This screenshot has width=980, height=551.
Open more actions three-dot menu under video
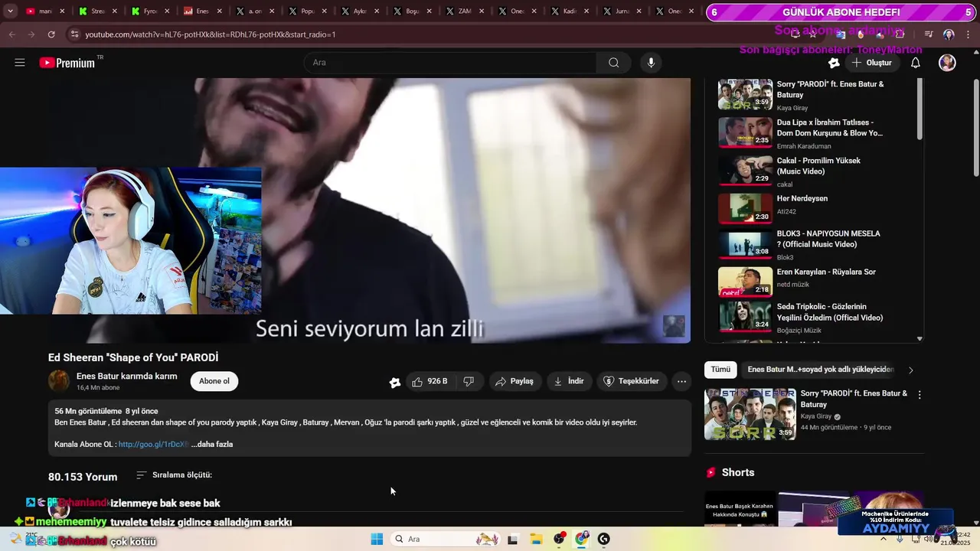point(681,381)
